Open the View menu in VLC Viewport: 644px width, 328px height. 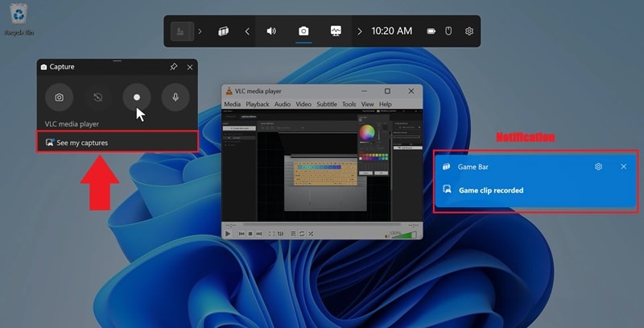pyautogui.click(x=367, y=104)
